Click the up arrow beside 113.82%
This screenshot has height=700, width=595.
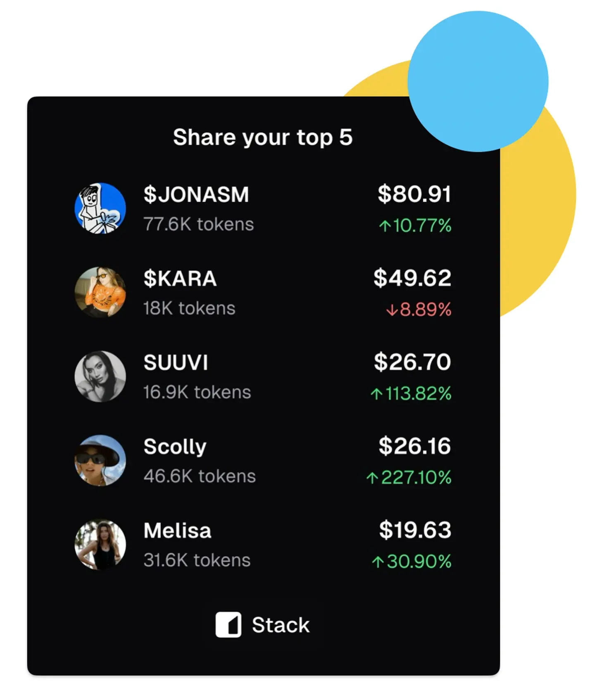376,394
